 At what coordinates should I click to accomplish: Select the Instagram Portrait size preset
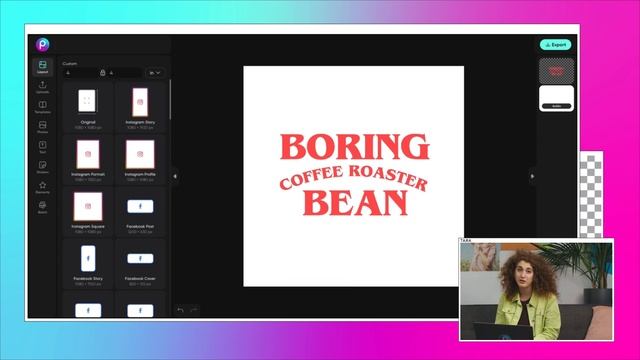click(x=88, y=159)
